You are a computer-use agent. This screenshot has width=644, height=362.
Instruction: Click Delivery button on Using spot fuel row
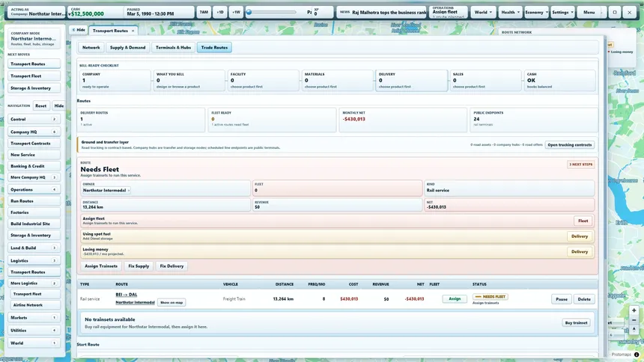coord(580,236)
